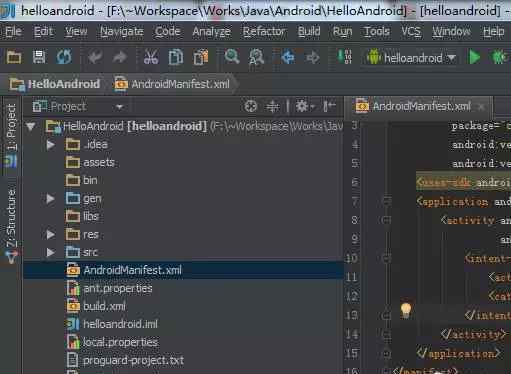Open the Edit menu
This screenshot has height=374, width=511.
[x=43, y=32]
